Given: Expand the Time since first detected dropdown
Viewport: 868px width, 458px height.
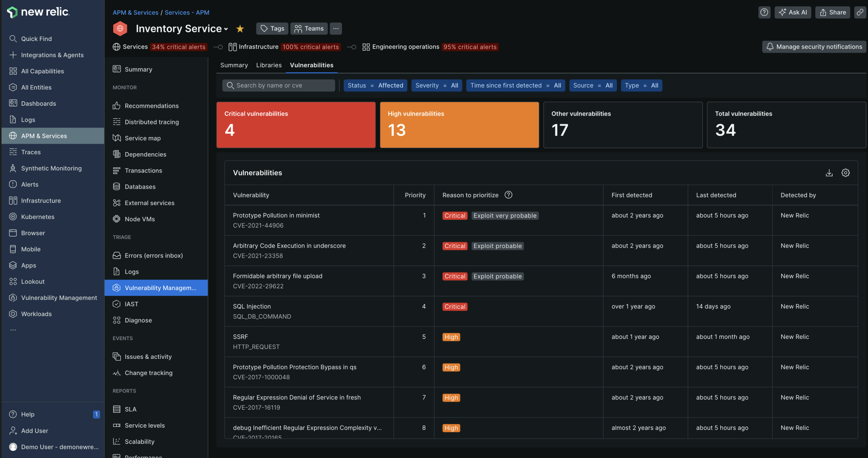Looking at the screenshot, I should (515, 85).
